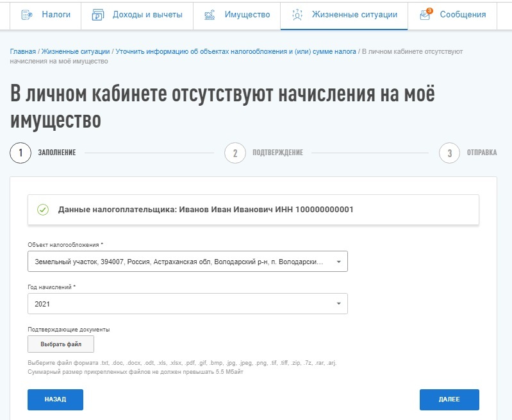
Task: Switch to the Налоги tab
Action: coord(45,15)
